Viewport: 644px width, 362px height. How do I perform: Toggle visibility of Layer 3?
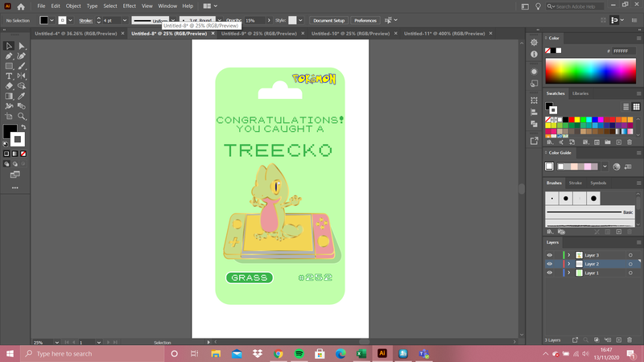coord(550,255)
